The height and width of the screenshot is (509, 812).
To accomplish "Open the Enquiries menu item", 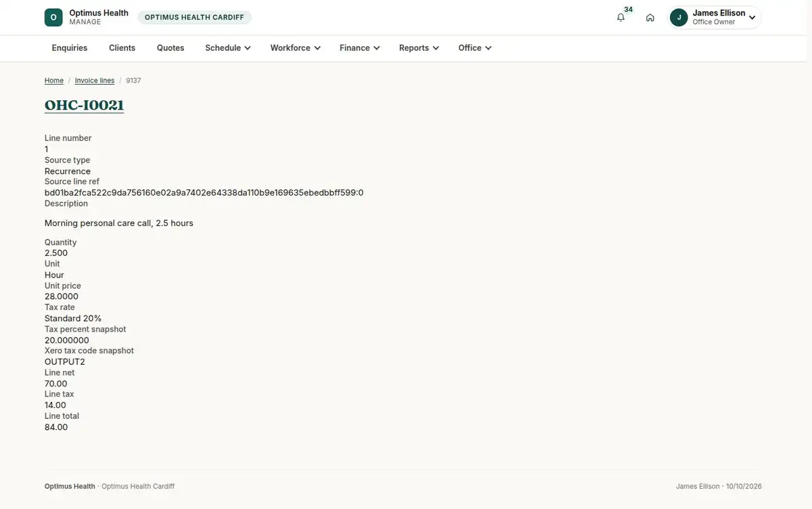I will 70,48.
